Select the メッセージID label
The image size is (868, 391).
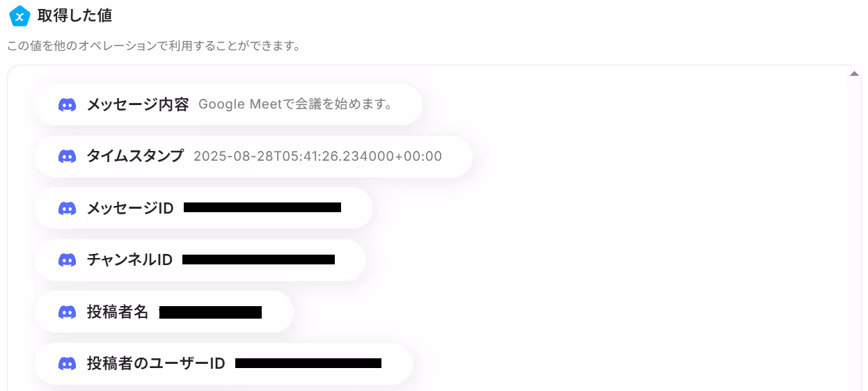130,208
